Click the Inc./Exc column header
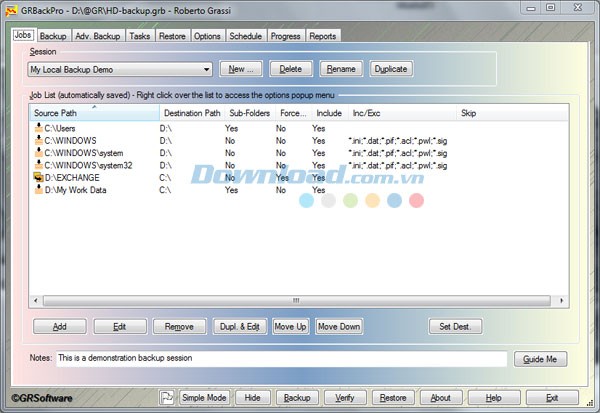Image resolution: width=600 pixels, height=413 pixels. click(402, 113)
